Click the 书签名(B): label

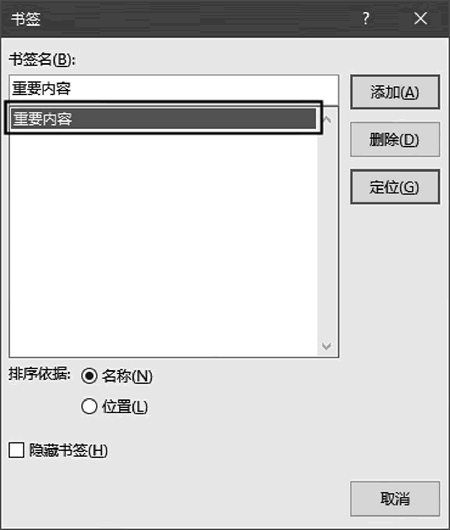coord(42,60)
